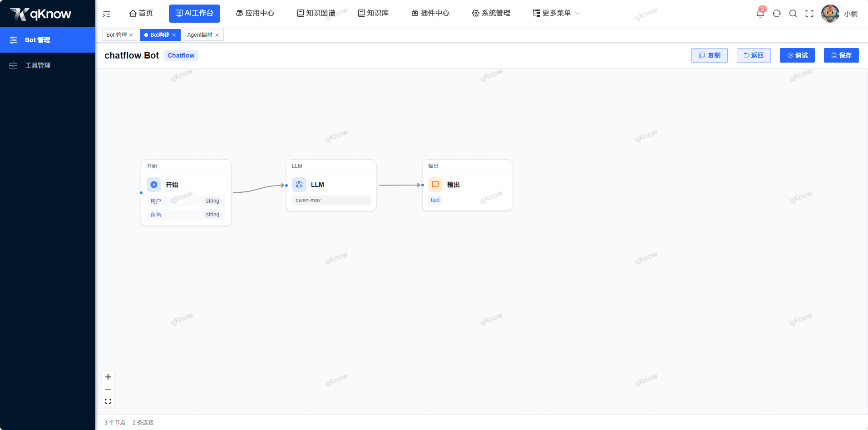Switch to the Bot构建 page tab
The image size is (868, 430).
pyautogui.click(x=160, y=35)
